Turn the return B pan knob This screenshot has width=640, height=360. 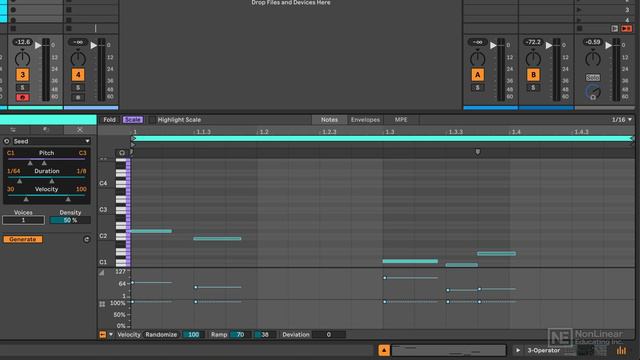(x=533, y=59)
